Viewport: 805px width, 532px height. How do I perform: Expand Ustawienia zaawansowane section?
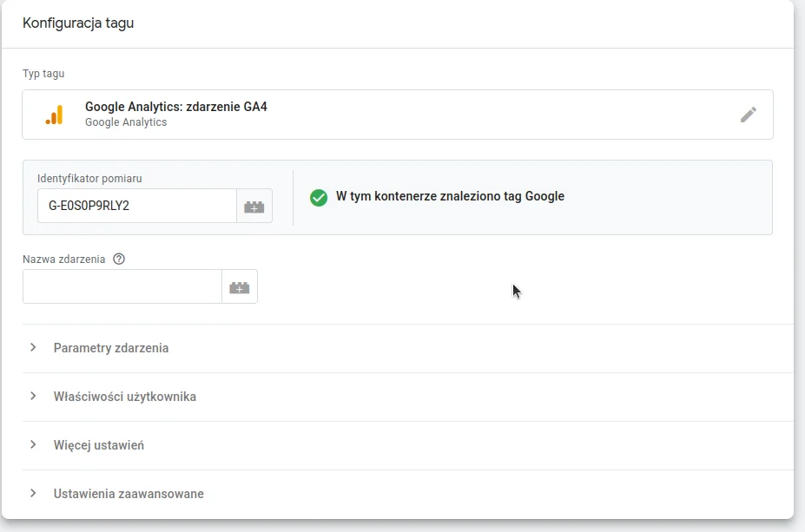coord(407,494)
